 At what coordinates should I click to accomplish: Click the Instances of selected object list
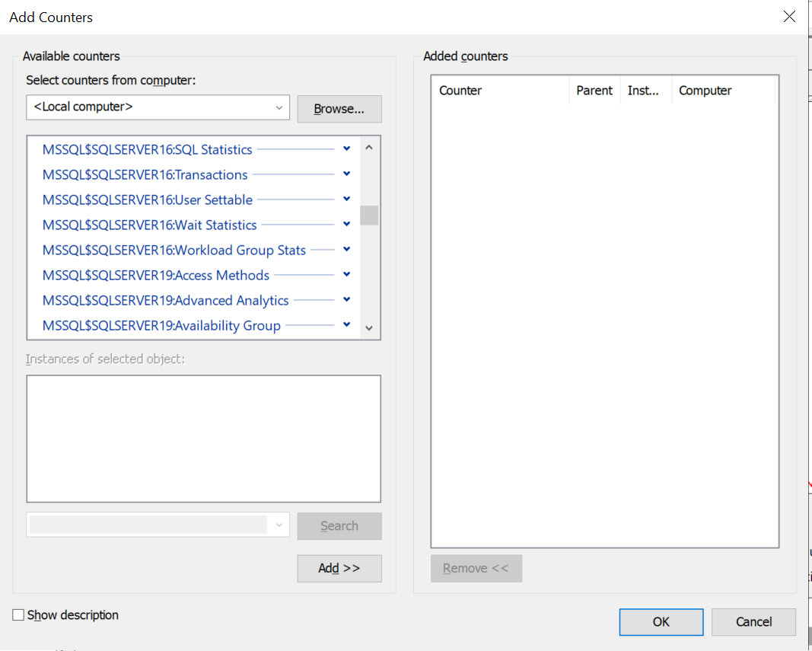click(x=203, y=439)
